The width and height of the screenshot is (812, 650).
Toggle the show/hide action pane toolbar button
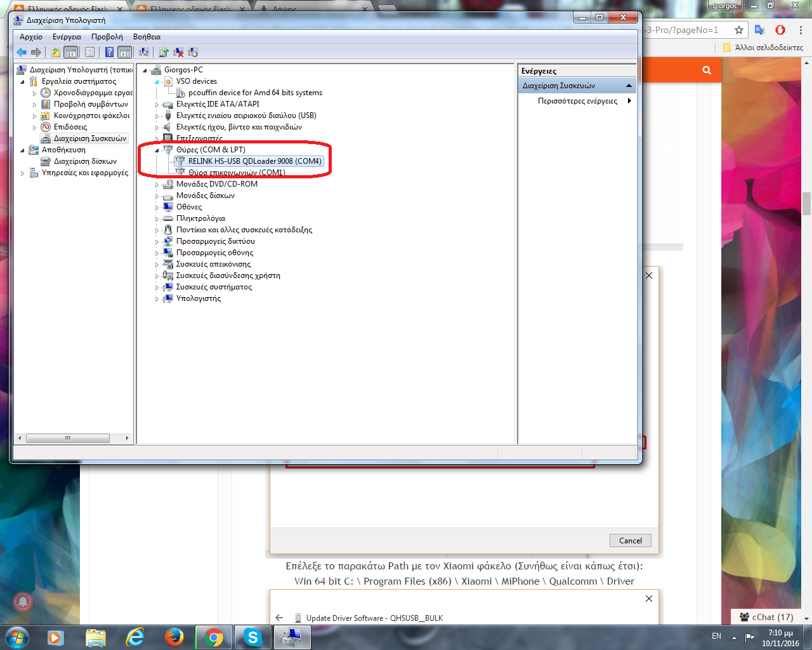(x=125, y=52)
